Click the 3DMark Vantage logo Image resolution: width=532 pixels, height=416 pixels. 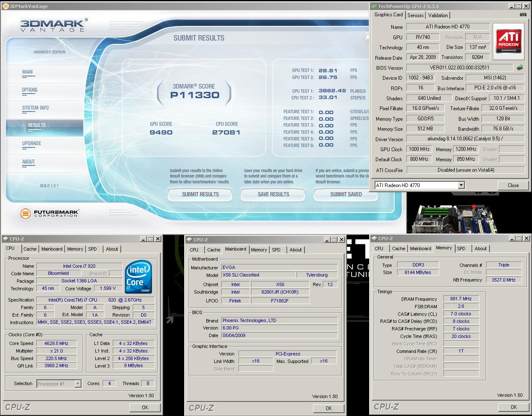point(54,25)
